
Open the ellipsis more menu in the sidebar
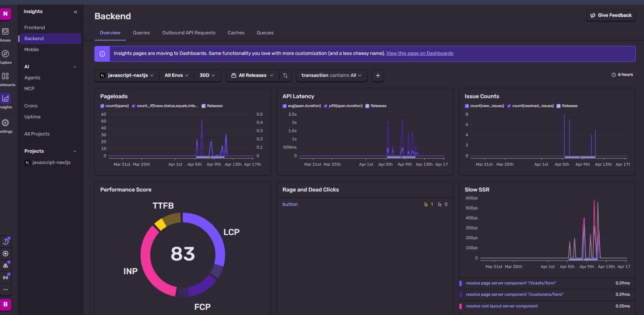tap(6, 290)
